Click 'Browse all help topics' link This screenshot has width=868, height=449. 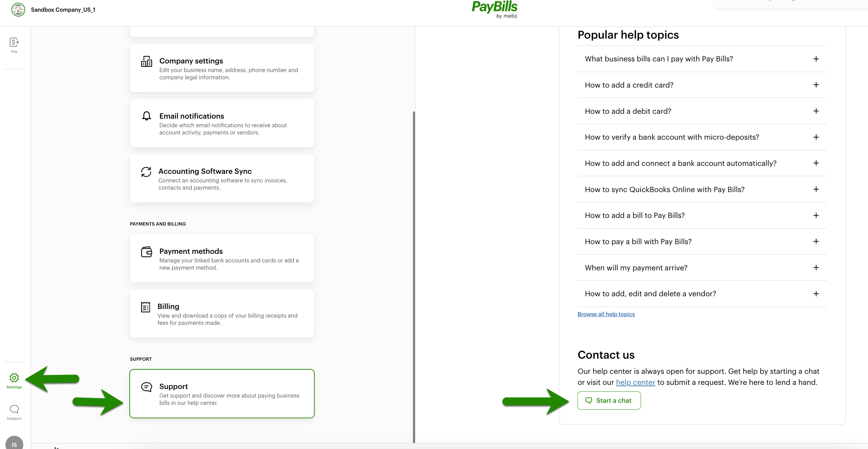point(606,314)
